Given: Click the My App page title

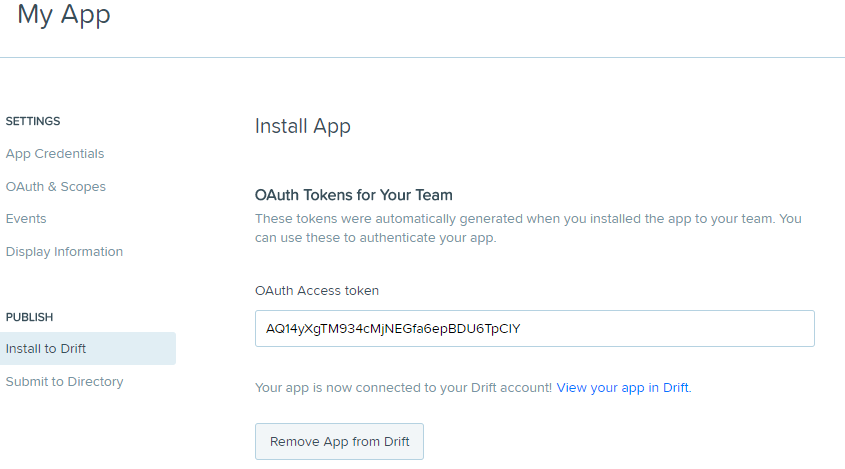Looking at the screenshot, I should (64, 14).
